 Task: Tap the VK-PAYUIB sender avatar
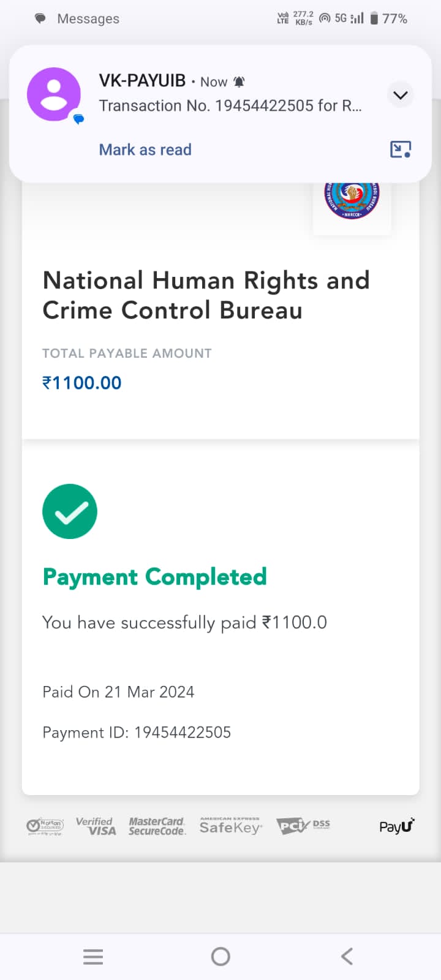tap(54, 94)
